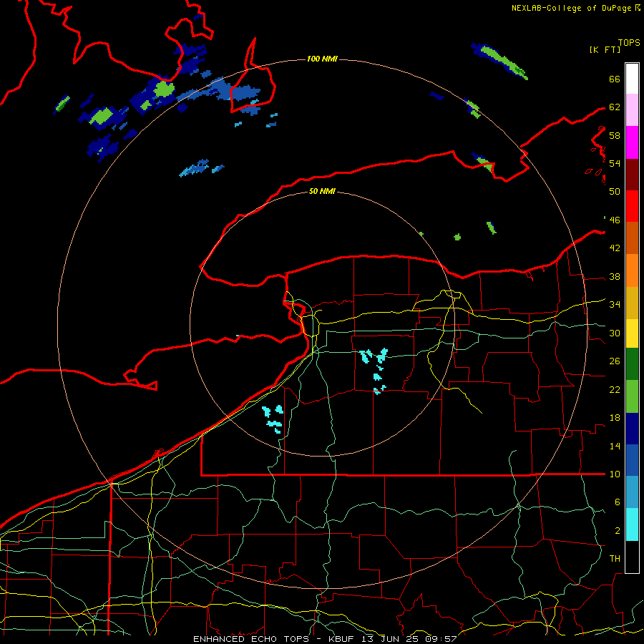The height and width of the screenshot is (644, 644).
Task: Click the white legend swatch near 66
Action: (x=632, y=79)
